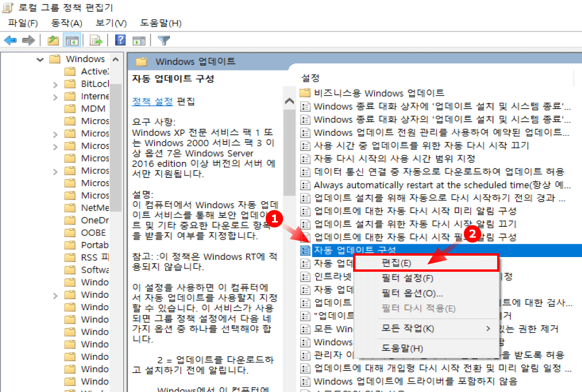582x392 pixels.
Task: Click policy icon of 데이터 통신 연결 중 자동으로 다운로드 row
Action: pyautogui.click(x=306, y=171)
